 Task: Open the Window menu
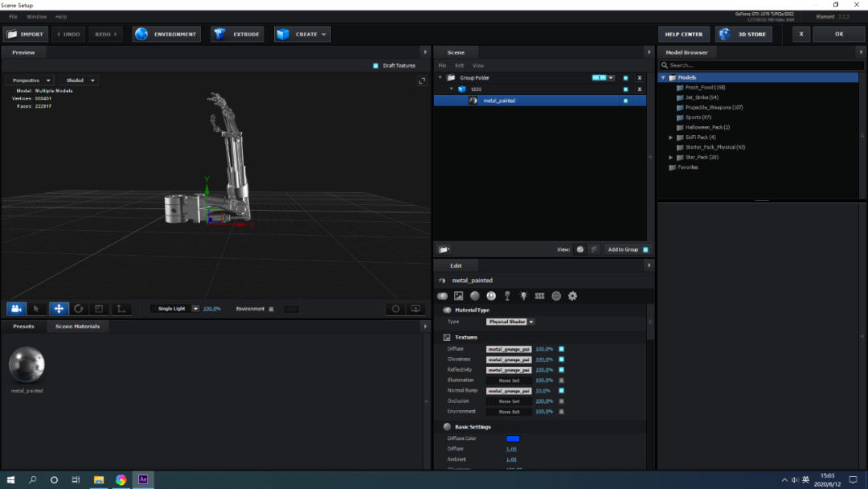click(x=36, y=17)
